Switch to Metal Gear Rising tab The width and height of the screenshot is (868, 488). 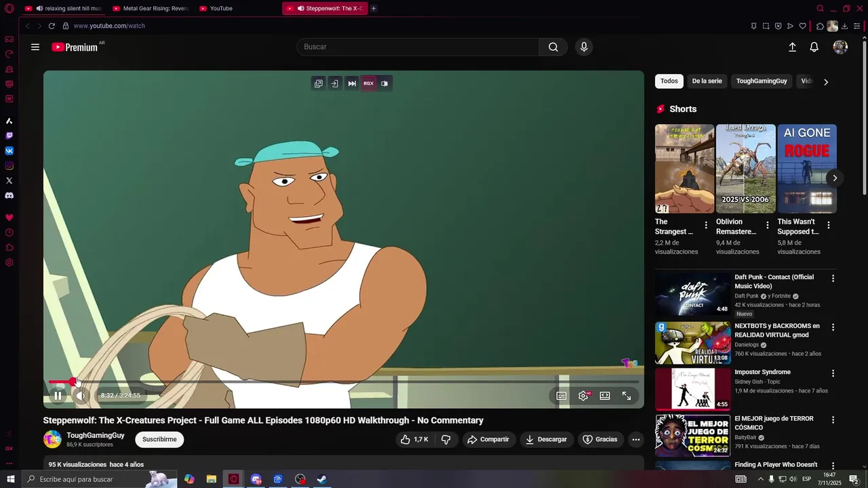151,8
